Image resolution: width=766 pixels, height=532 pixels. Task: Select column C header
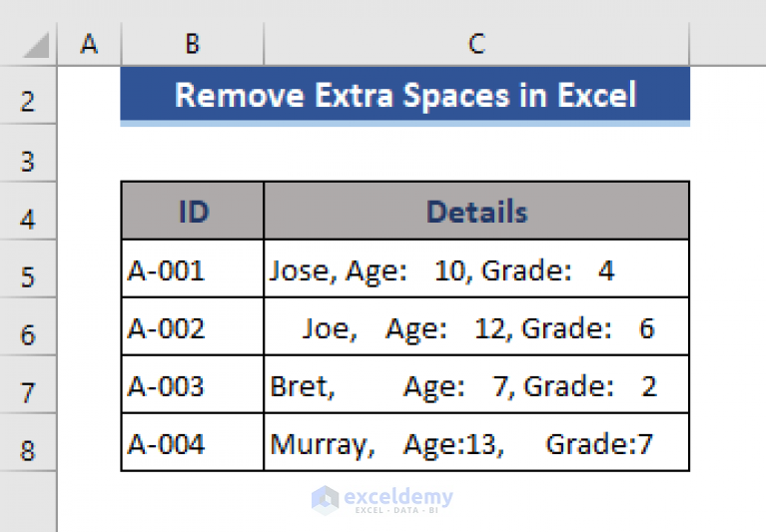tap(476, 44)
